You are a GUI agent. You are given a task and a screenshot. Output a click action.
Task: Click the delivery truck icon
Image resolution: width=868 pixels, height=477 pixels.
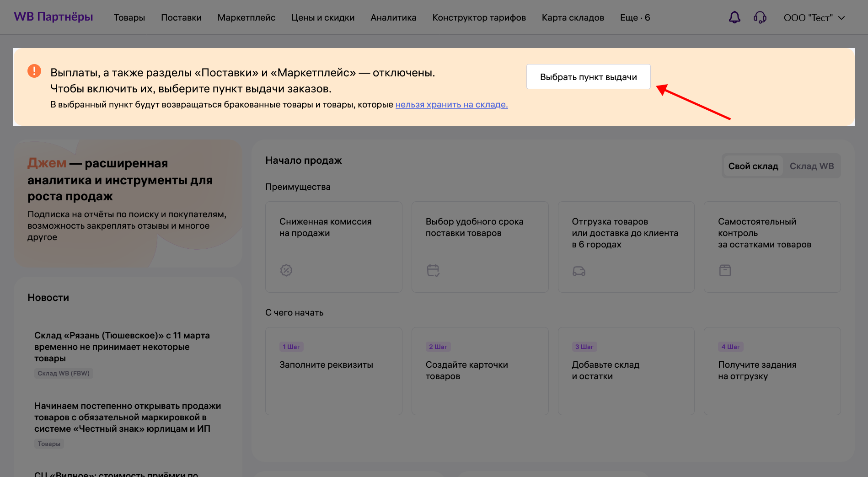579,271
